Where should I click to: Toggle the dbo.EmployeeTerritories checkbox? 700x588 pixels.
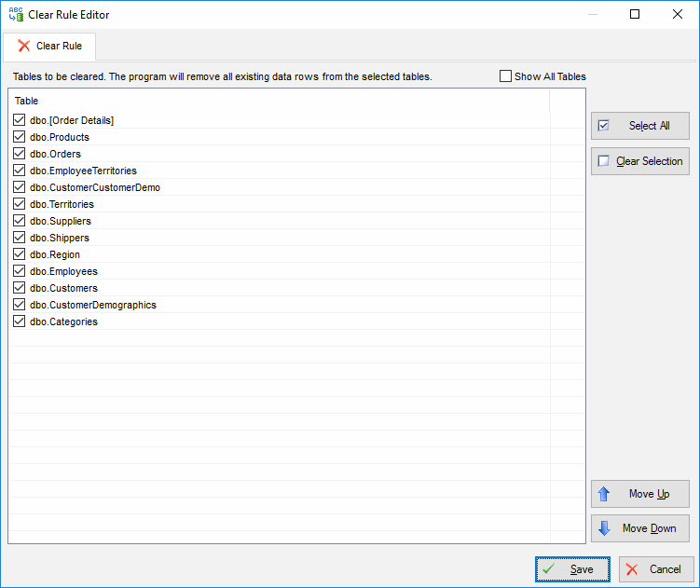click(x=20, y=171)
